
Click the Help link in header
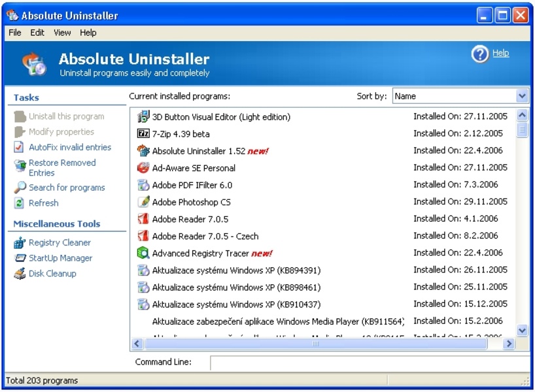click(x=500, y=54)
